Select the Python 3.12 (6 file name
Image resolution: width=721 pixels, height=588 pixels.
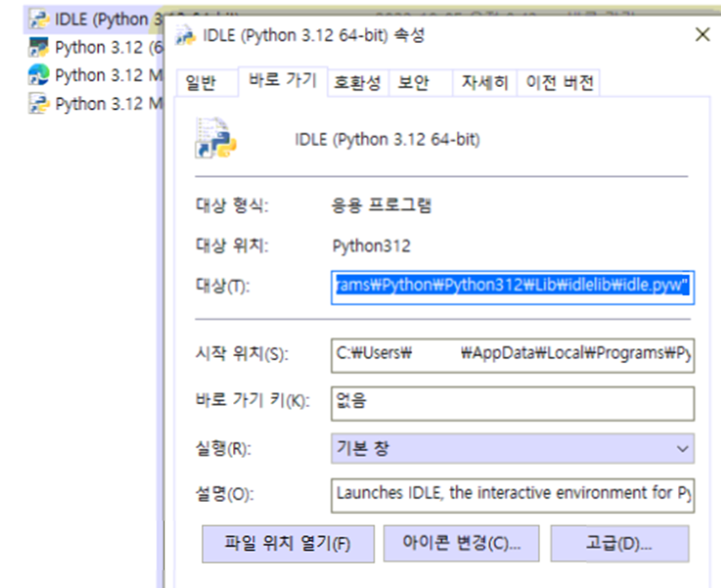[108, 47]
